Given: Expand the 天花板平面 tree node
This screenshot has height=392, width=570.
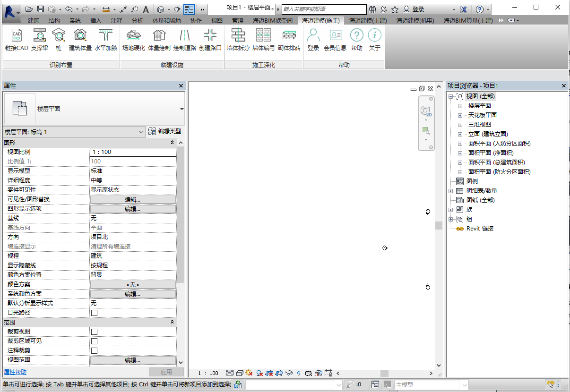Looking at the screenshot, I should pos(460,115).
